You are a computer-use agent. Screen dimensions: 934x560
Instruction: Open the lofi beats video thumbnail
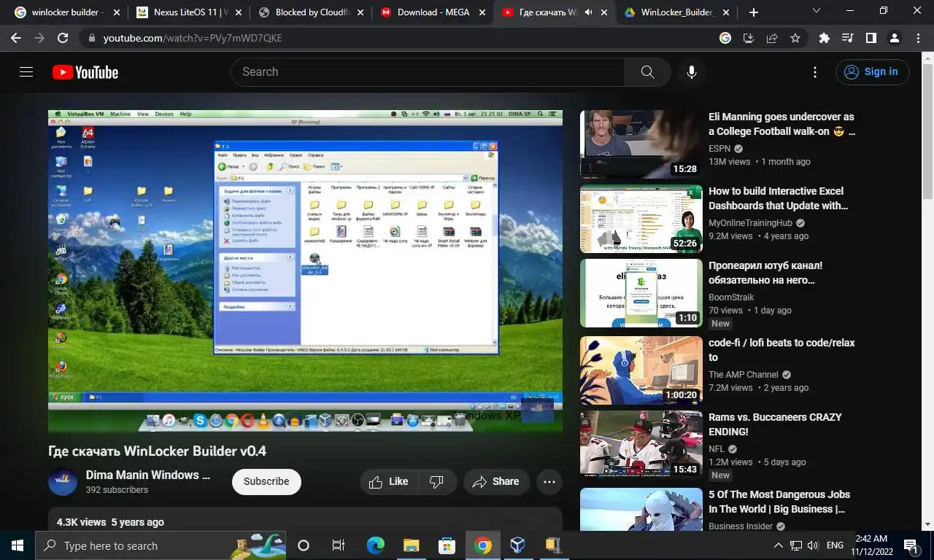click(641, 370)
